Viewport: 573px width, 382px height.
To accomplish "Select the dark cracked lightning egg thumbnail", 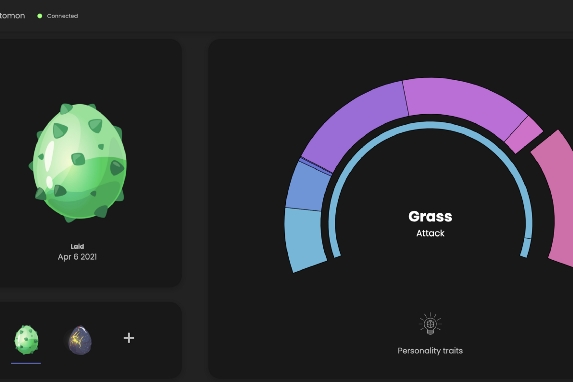I will pos(80,340).
